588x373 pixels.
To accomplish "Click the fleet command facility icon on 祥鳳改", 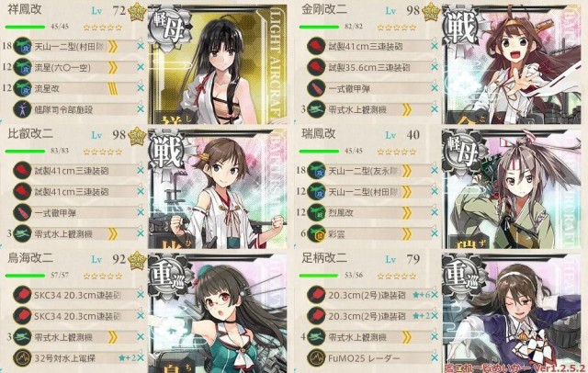I will (22, 109).
